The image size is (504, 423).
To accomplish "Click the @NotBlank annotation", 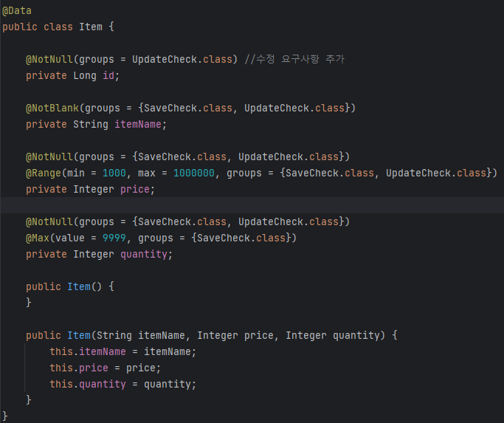I will (x=52, y=108).
